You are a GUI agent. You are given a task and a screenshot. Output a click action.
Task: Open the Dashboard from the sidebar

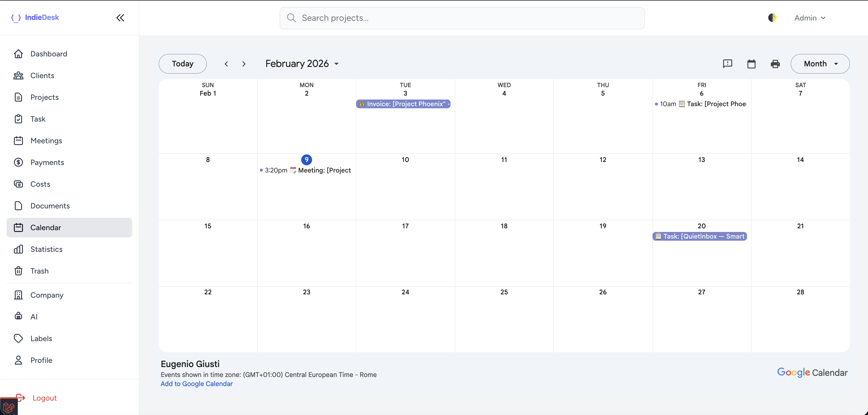point(49,54)
